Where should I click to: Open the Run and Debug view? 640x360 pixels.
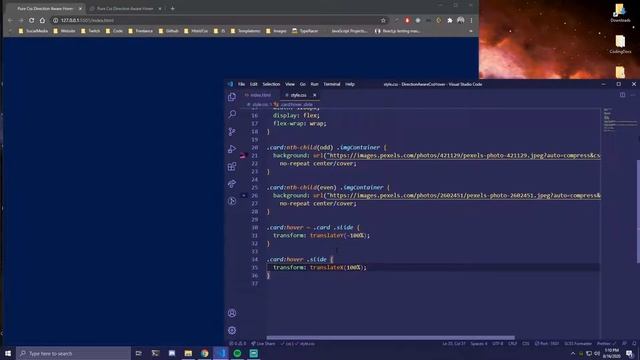(232, 149)
